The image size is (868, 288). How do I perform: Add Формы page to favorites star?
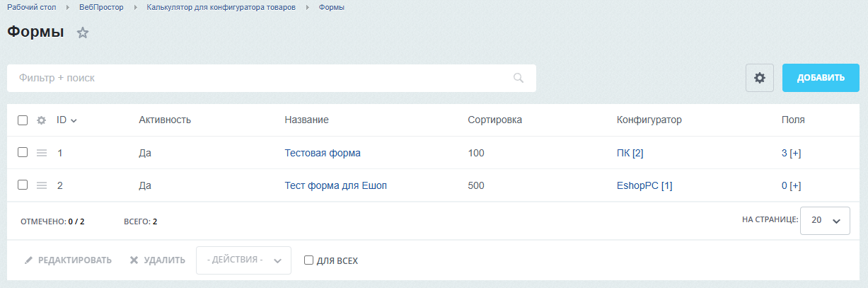click(83, 33)
